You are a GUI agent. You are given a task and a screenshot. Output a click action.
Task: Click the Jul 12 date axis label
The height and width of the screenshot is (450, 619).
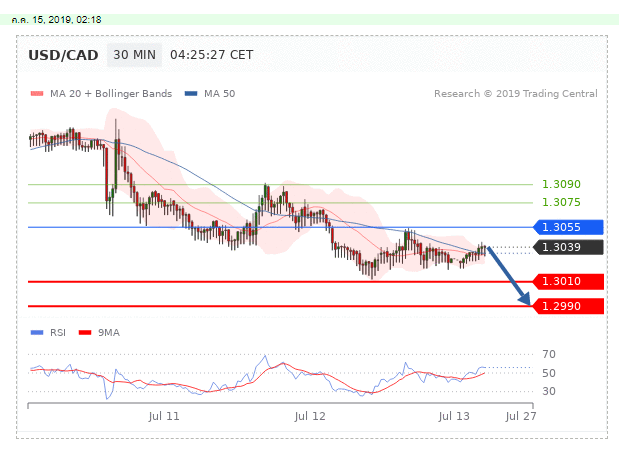tap(310, 416)
